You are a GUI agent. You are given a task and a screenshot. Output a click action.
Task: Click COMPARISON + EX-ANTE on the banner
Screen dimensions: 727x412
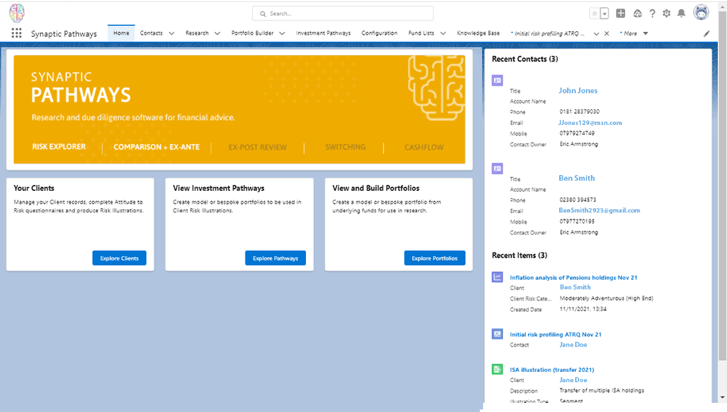[156, 147]
